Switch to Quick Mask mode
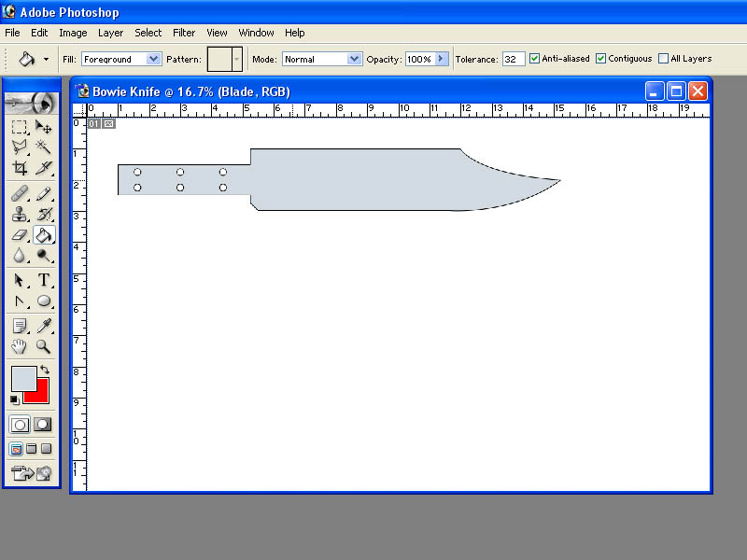This screenshot has height=560, width=747. pyautogui.click(x=42, y=425)
